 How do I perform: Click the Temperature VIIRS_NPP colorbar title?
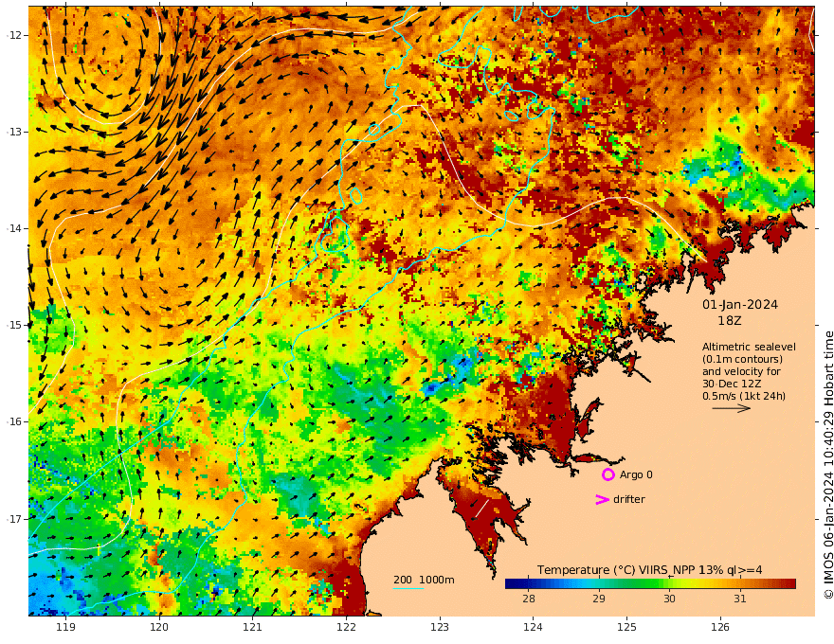pos(649,569)
